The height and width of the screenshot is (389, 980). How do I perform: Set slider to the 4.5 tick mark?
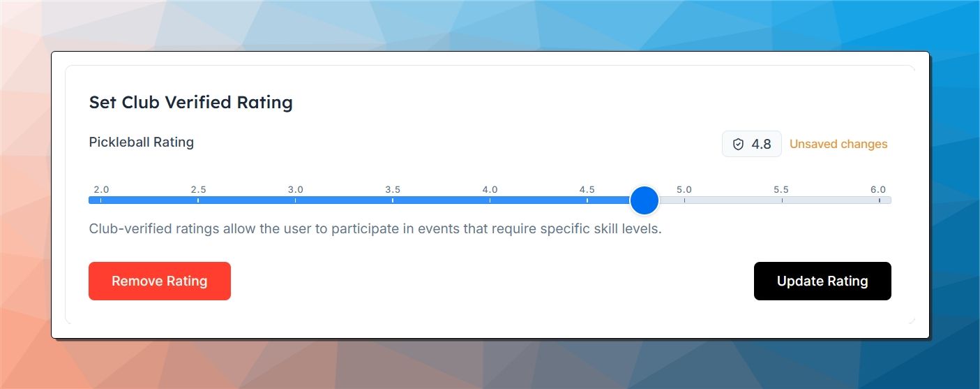coord(587,200)
